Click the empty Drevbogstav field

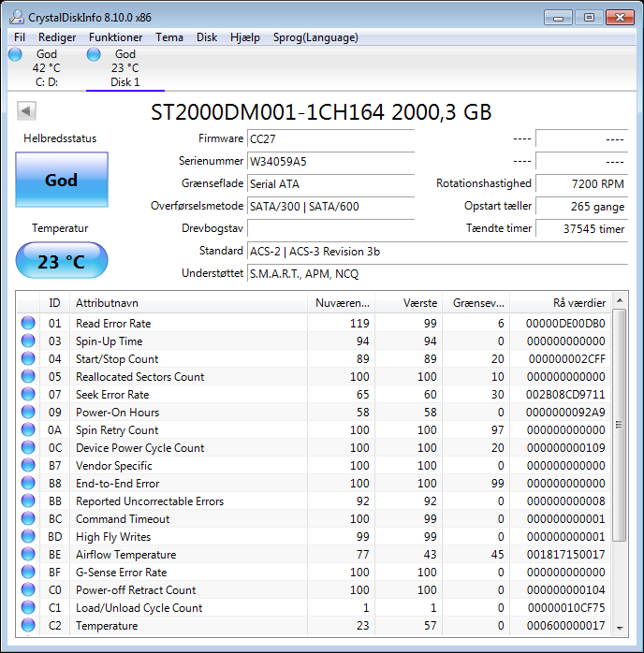coord(330,228)
